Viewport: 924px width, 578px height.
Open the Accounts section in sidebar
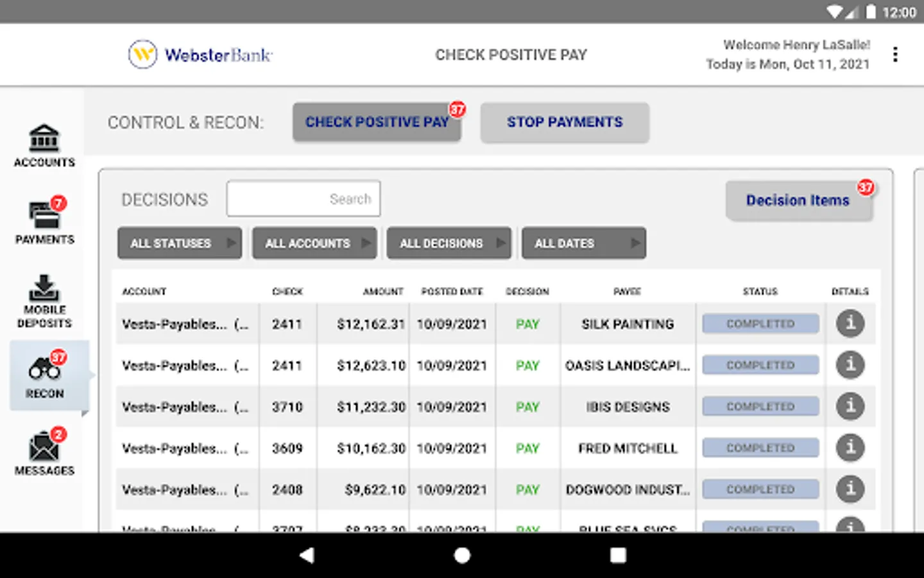coord(44,146)
